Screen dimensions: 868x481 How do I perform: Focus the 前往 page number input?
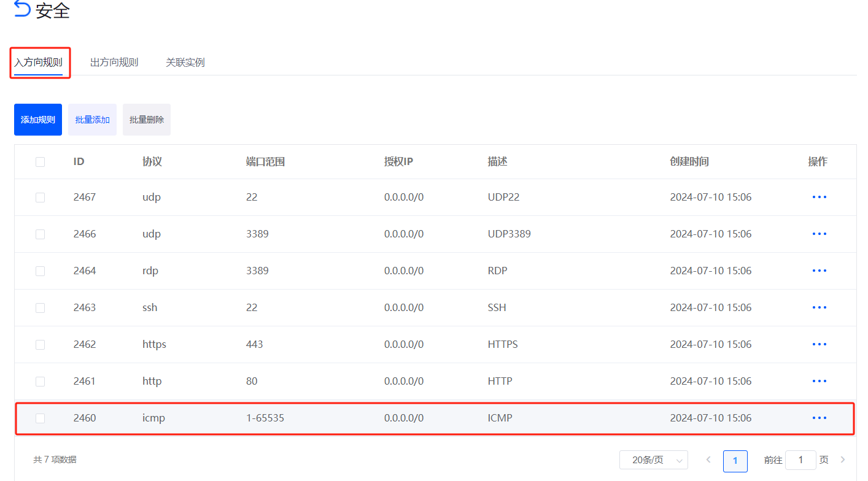click(x=800, y=460)
